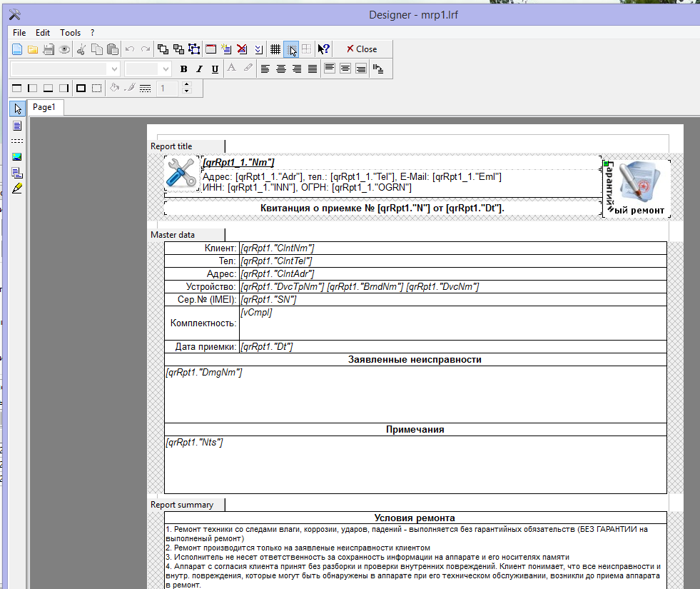Pick the font color with the letter A icon
This screenshot has width=700, height=589.
(x=232, y=69)
